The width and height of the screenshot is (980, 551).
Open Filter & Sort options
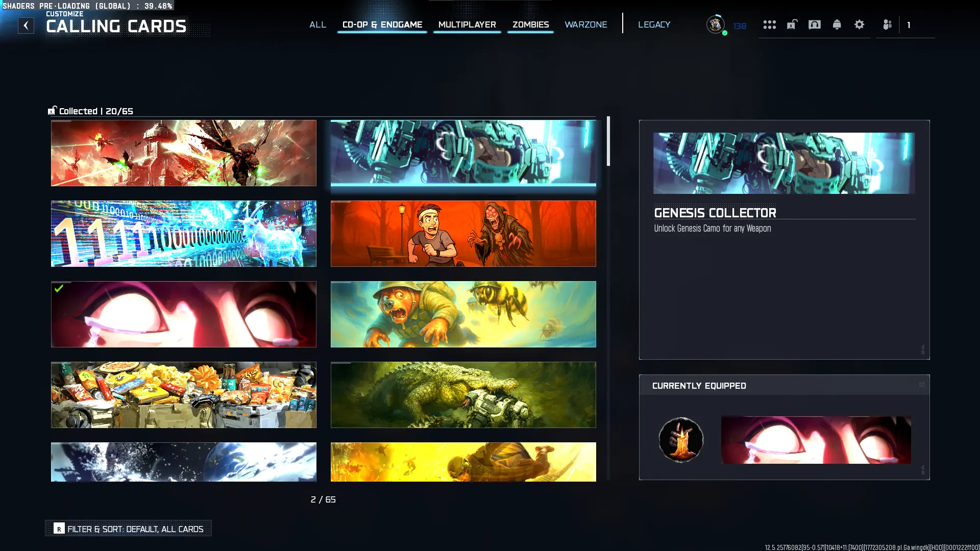point(129,529)
